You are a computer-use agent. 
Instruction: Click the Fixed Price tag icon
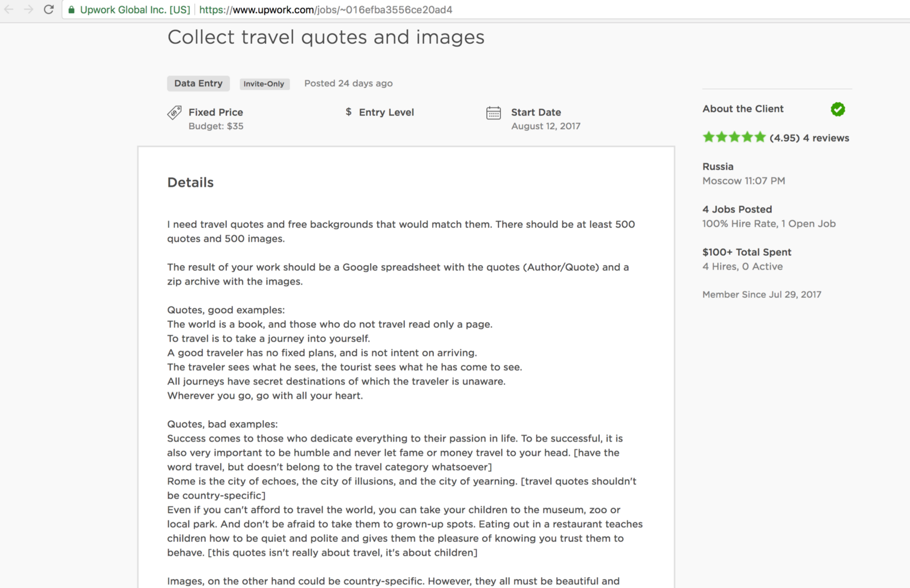[175, 113]
